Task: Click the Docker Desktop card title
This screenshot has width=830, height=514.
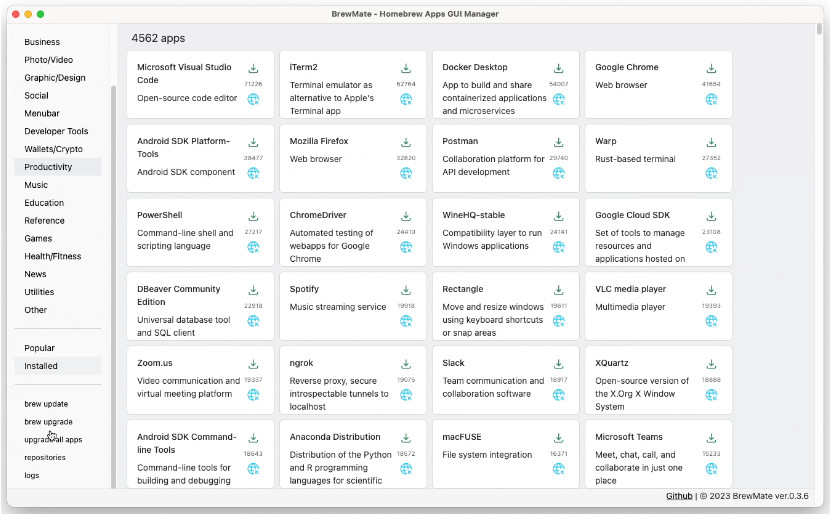Action: pos(475,67)
